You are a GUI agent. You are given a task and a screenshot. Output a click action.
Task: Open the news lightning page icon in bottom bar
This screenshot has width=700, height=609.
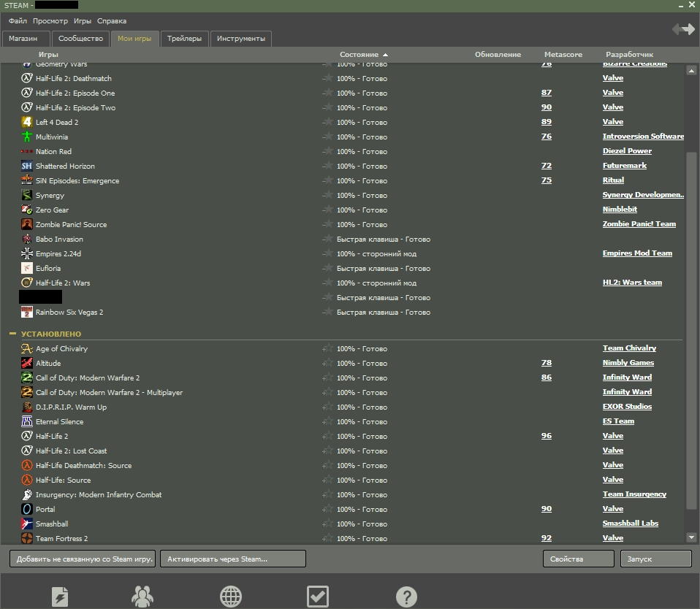(x=60, y=597)
